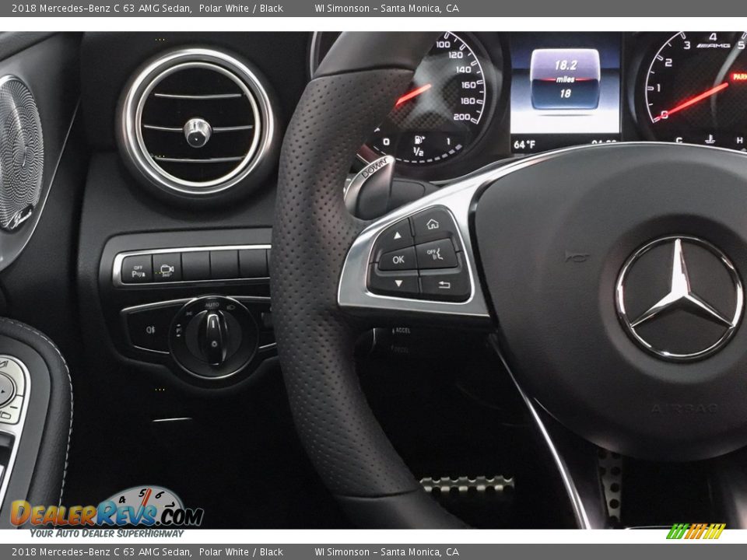Click the fuel gauge pump icon
Viewport: 747px width, 560px height.
pyautogui.click(x=419, y=139)
